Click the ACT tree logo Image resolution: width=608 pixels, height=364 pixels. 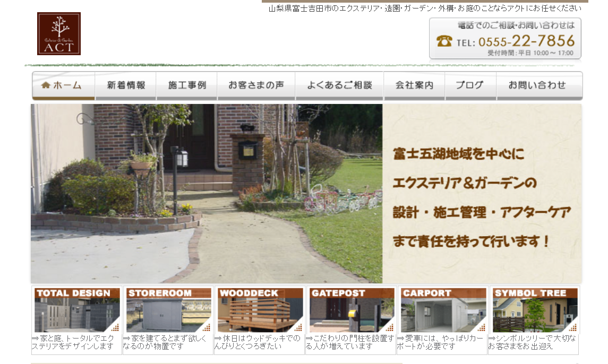pos(59,34)
